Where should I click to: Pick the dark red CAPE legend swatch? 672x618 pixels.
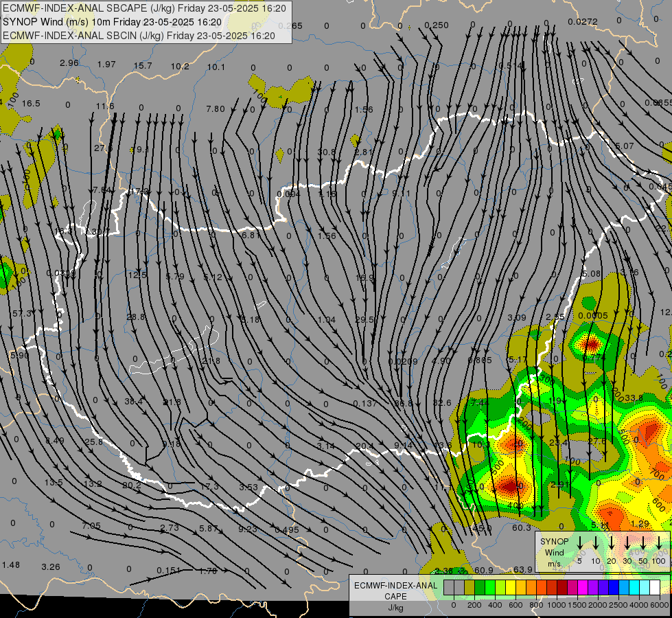tap(562, 587)
